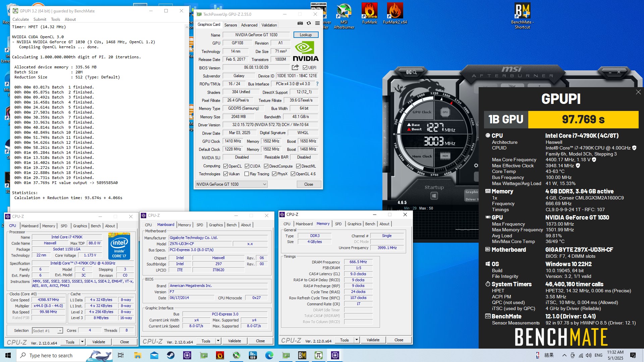Click the GPU-Z refresh icon
This screenshot has height=362, width=644.
309,23
